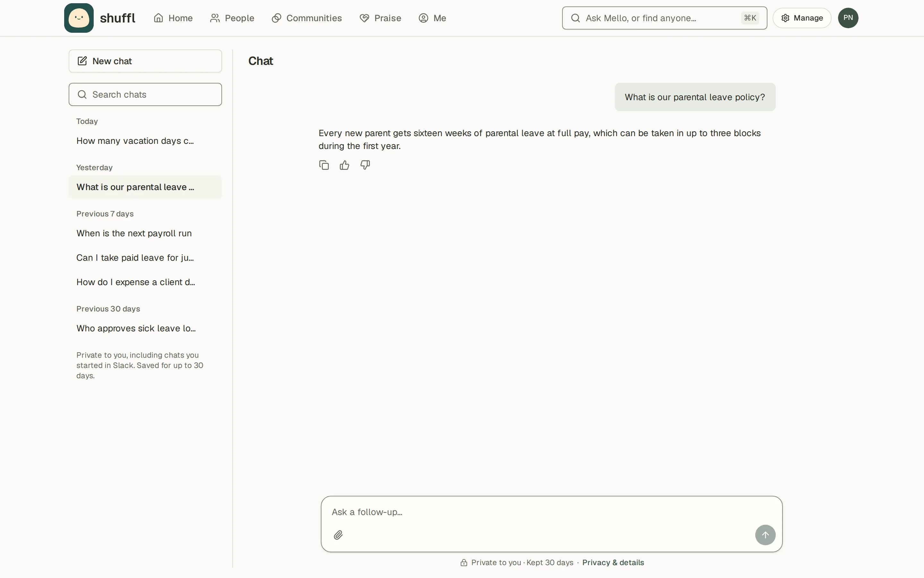924x578 pixels.
Task: Click the 'Previous 7 days' label
Action: click(x=105, y=214)
